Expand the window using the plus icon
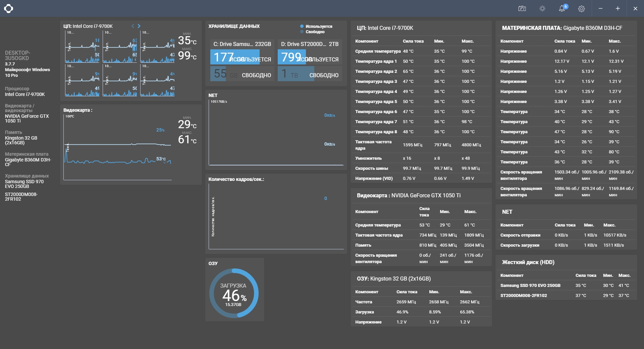 [x=618, y=8]
